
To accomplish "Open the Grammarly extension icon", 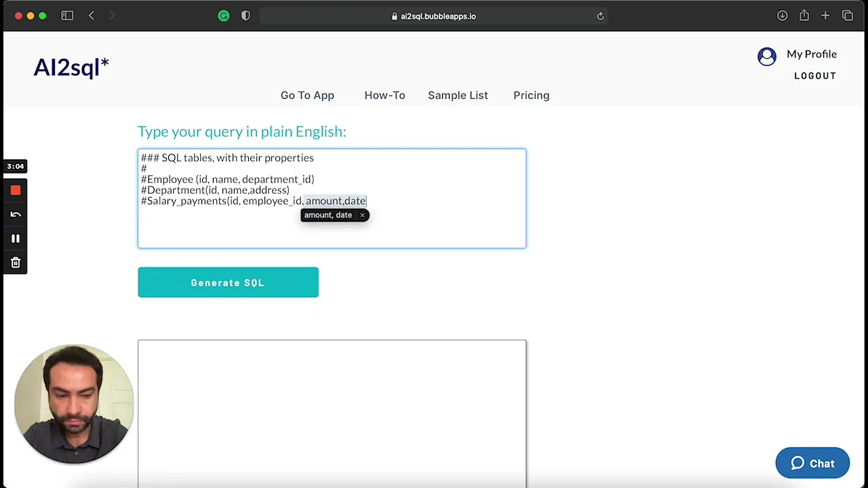I will (x=224, y=16).
